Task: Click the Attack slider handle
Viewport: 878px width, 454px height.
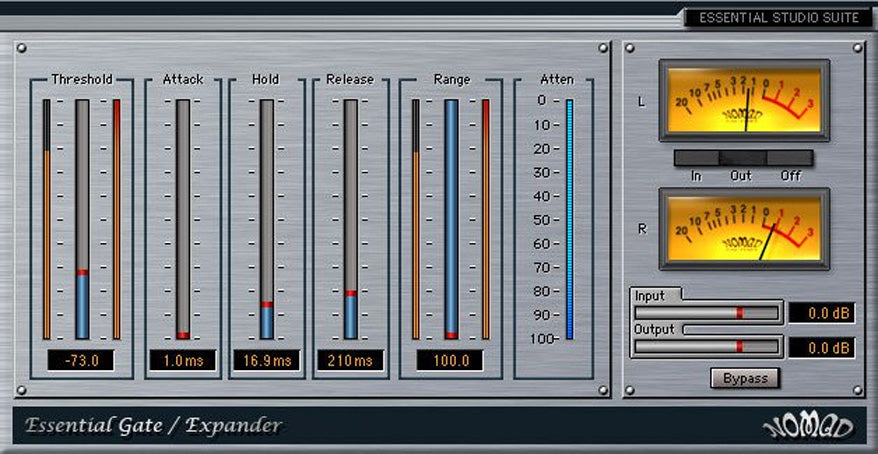Action: point(183,335)
